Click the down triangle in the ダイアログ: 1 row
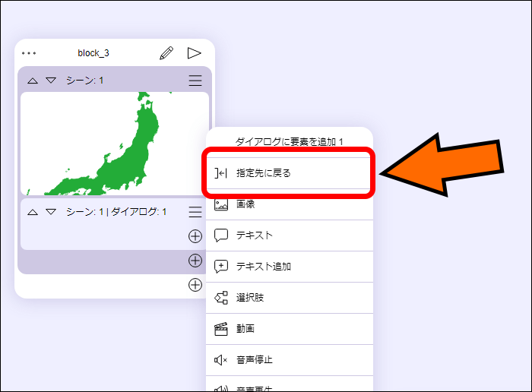 pos(51,212)
